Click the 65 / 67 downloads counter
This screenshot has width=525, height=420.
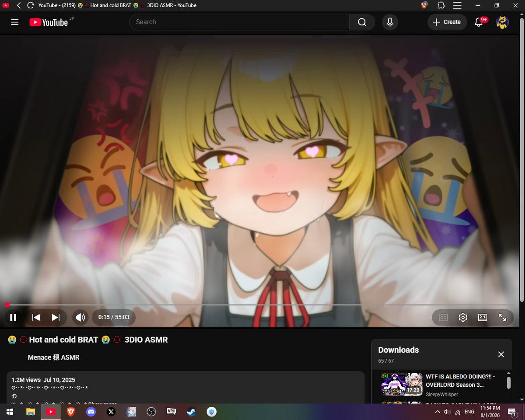coord(386,361)
